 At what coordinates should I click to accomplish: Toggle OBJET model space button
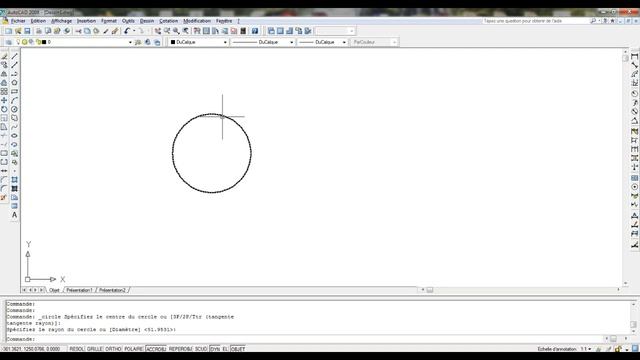238,349
